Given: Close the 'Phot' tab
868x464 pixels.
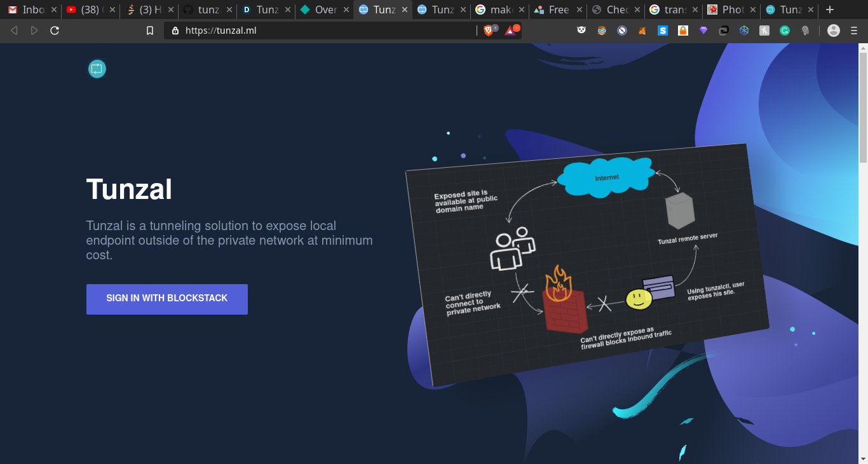Looking at the screenshot, I should tap(753, 10).
